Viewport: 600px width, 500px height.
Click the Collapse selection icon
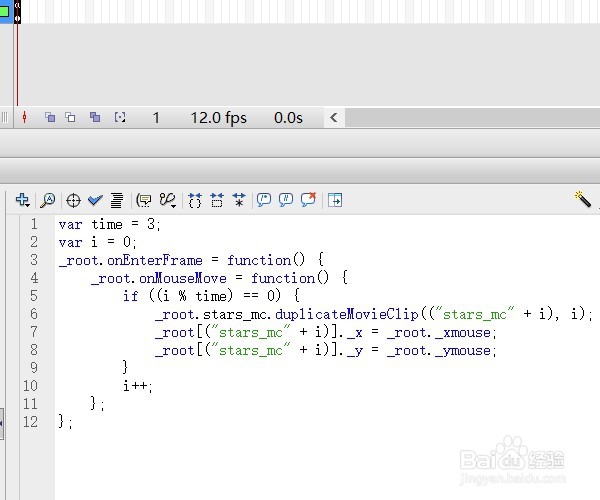217,200
